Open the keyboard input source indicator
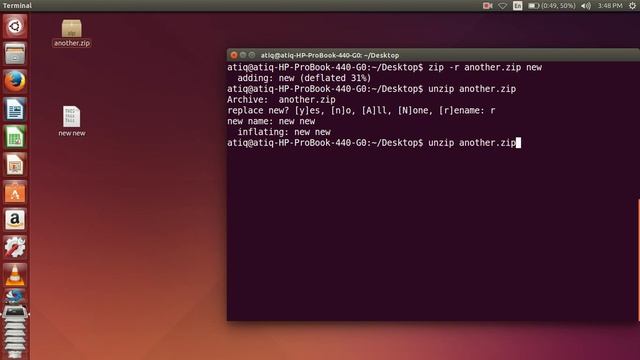 [x=518, y=6]
